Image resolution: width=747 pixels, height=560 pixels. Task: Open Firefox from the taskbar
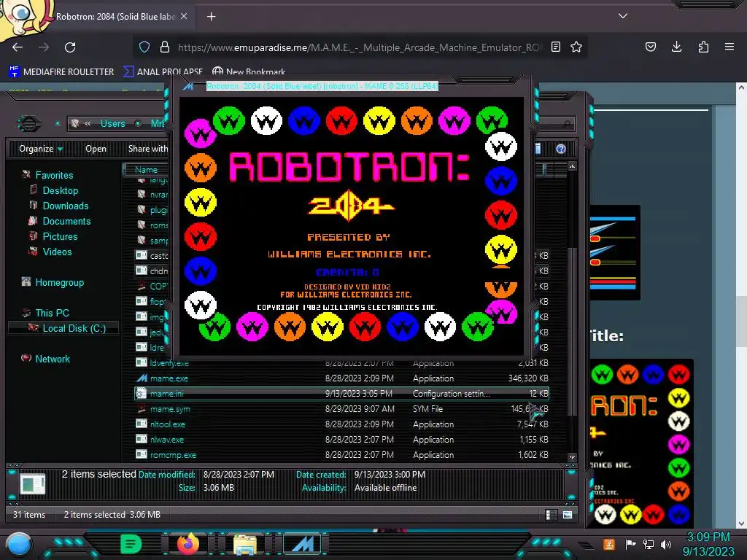point(188,544)
